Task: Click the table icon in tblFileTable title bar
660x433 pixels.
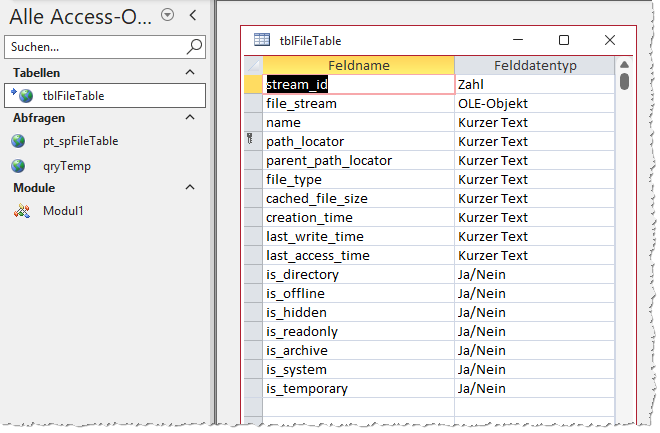Action: pos(262,40)
